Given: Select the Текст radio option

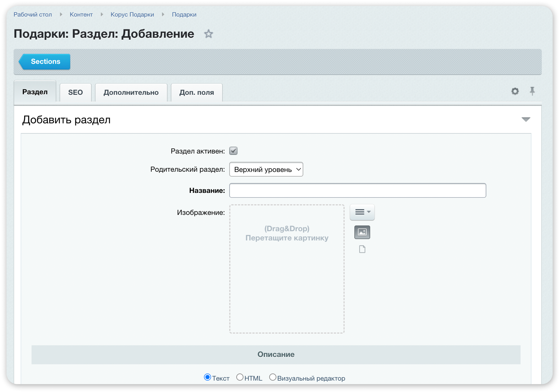Looking at the screenshot, I should [207, 377].
